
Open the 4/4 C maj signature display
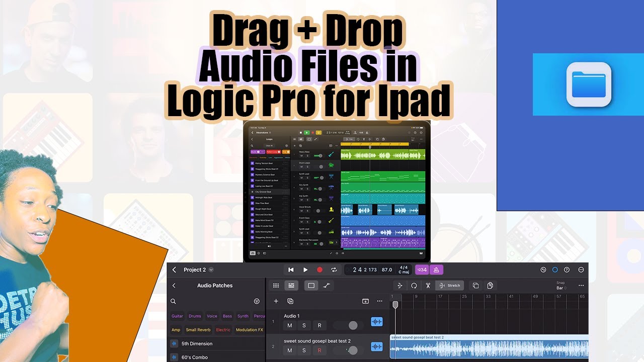pyautogui.click(x=404, y=270)
